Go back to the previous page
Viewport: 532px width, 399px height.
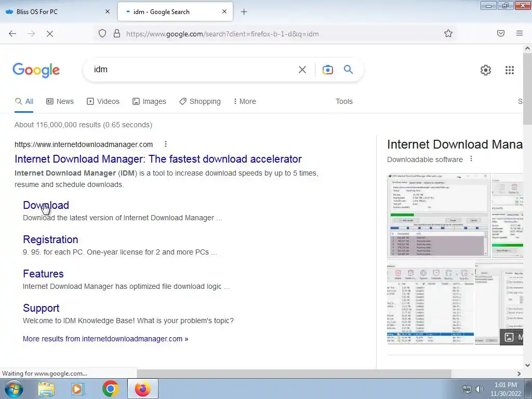pyautogui.click(x=12, y=34)
